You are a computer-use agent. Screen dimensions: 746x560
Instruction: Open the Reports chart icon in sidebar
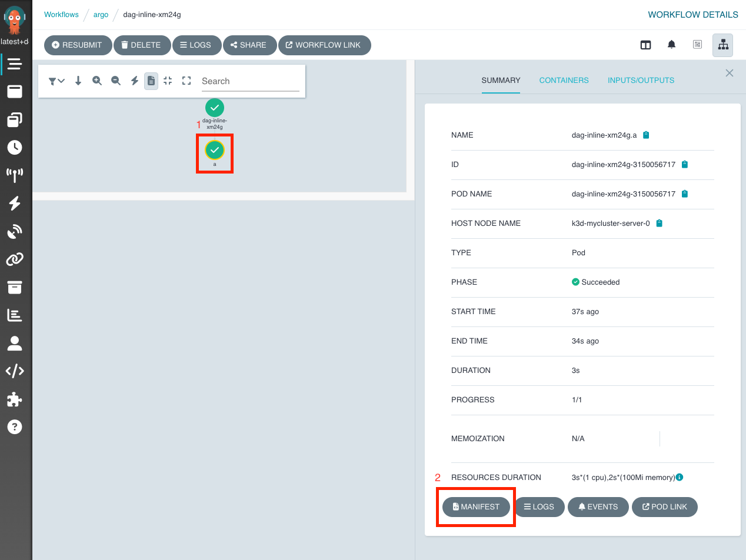[15, 315]
